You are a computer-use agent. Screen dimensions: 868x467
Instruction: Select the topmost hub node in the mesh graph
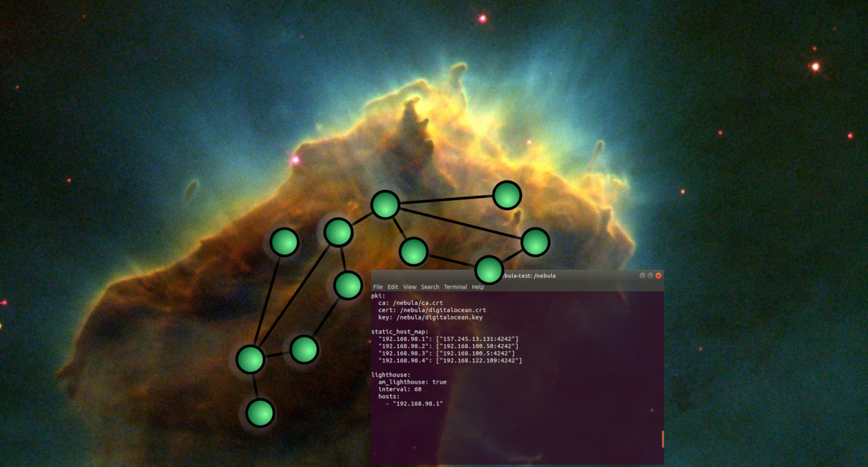pyautogui.click(x=385, y=205)
